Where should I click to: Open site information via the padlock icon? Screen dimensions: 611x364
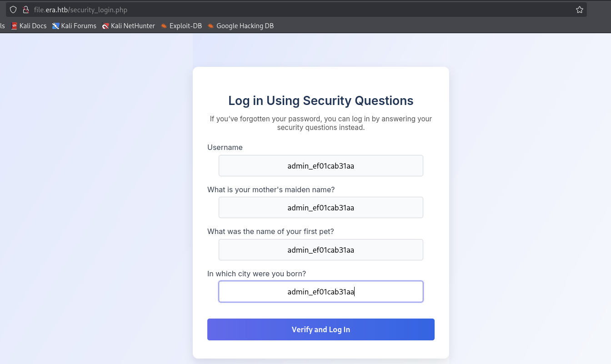[x=25, y=10]
